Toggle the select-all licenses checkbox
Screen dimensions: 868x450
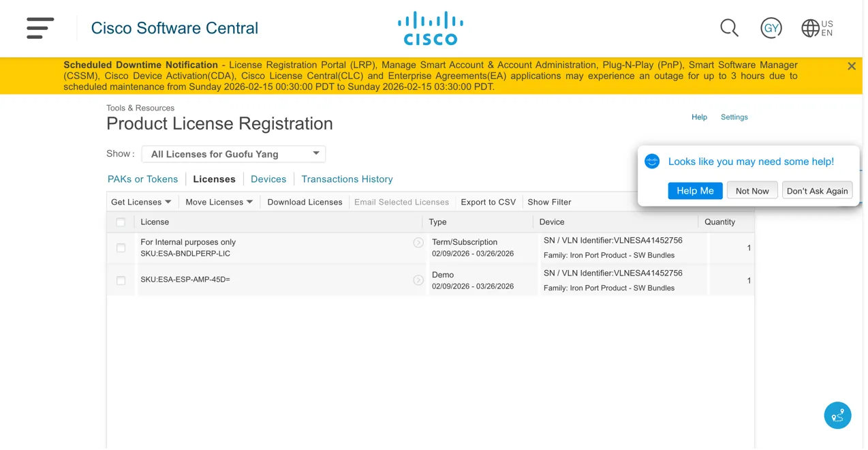tap(121, 222)
